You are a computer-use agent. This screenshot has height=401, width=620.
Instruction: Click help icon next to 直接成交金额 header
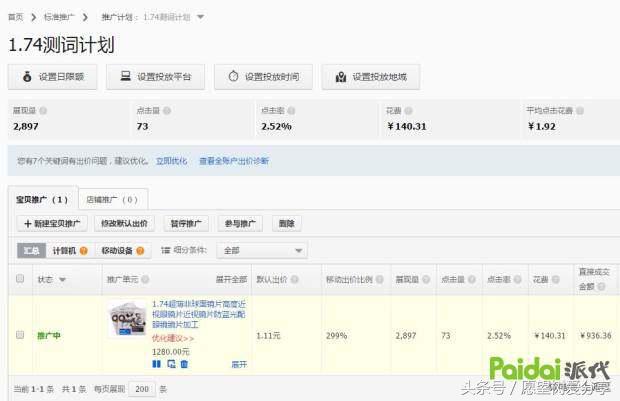[601, 286]
